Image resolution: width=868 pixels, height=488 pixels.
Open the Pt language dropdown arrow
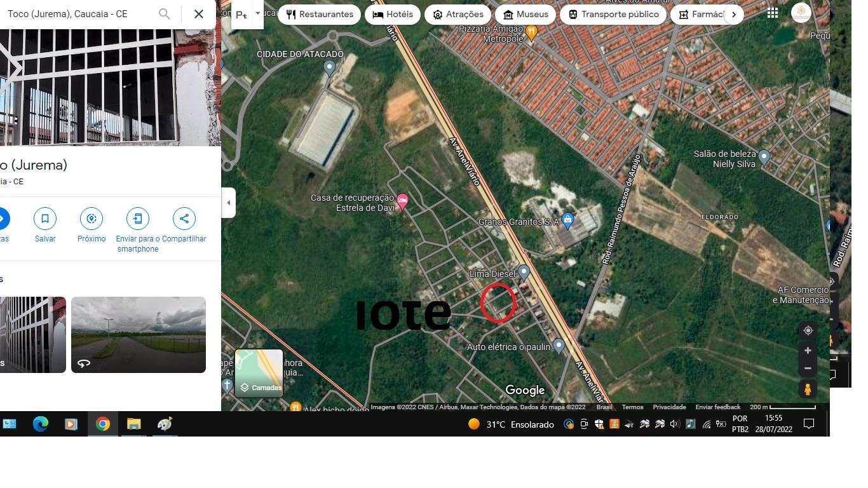258,13
